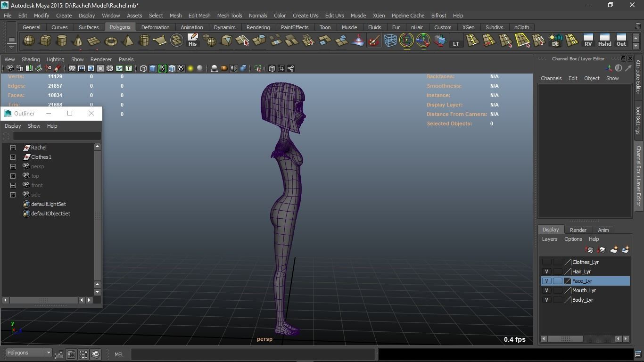This screenshot has width=644, height=362.
Task: Move selected layer down in list
Action: (602, 250)
